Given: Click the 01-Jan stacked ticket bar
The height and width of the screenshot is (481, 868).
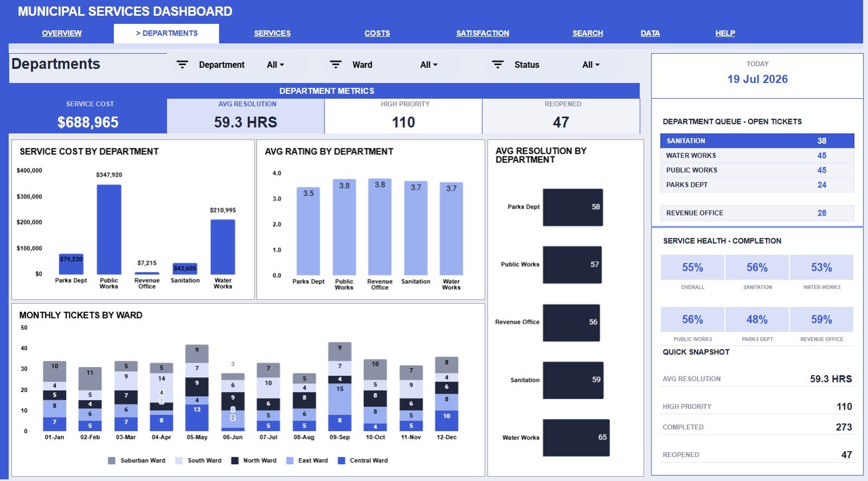Looking at the screenshot, I should tap(54, 396).
